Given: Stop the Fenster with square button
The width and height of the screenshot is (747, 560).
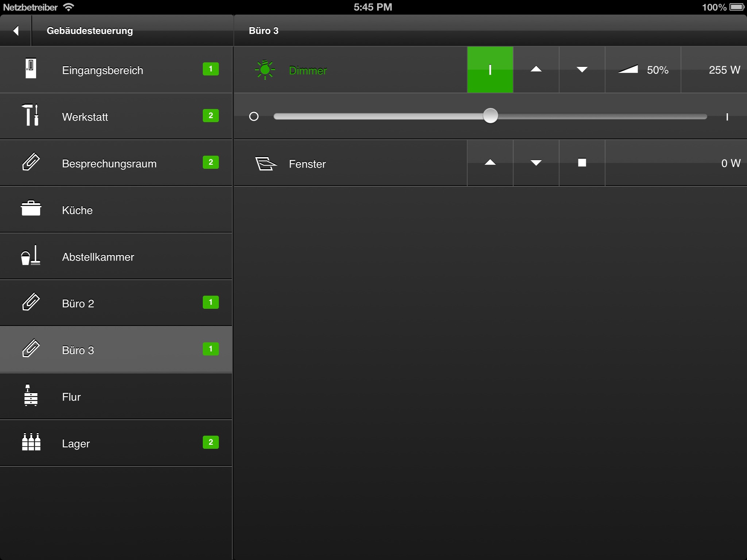Looking at the screenshot, I should [582, 163].
